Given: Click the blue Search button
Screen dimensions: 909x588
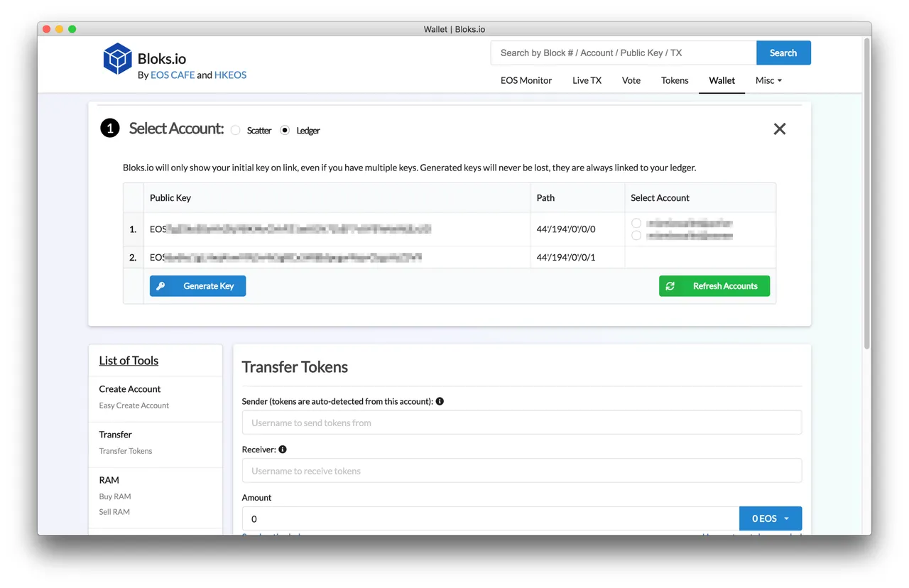Looking at the screenshot, I should 783,53.
